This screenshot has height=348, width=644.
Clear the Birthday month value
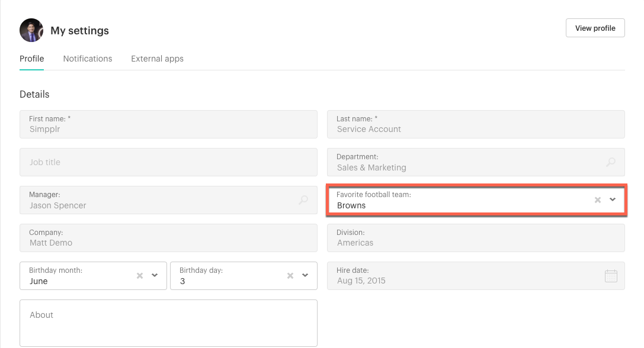(139, 275)
